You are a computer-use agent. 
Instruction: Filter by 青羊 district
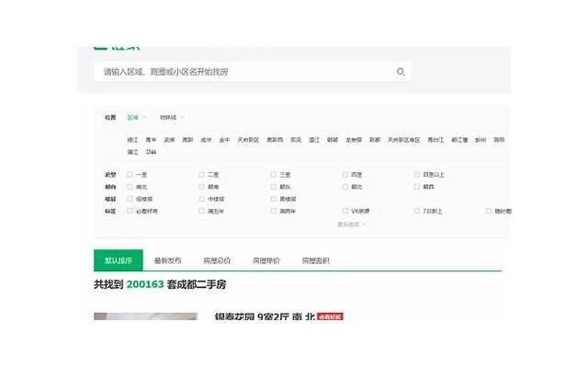151,140
